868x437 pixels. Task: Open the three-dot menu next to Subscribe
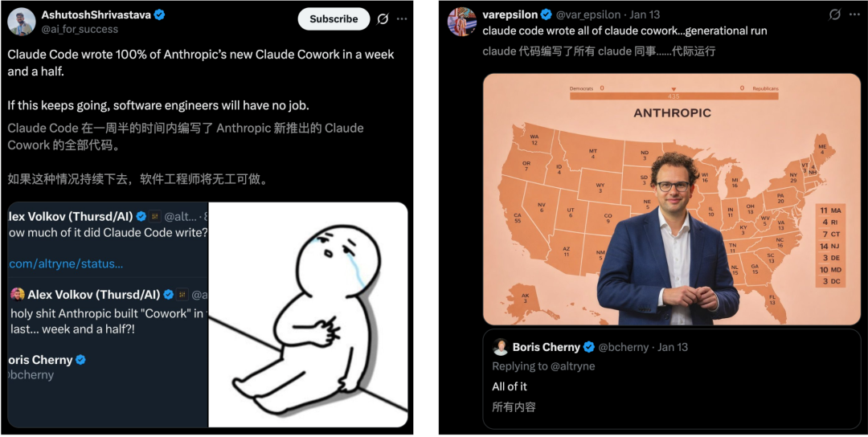pyautogui.click(x=402, y=18)
